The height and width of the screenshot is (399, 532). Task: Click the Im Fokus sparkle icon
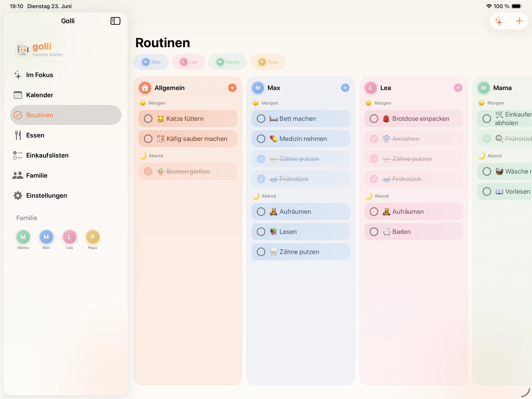[18, 75]
